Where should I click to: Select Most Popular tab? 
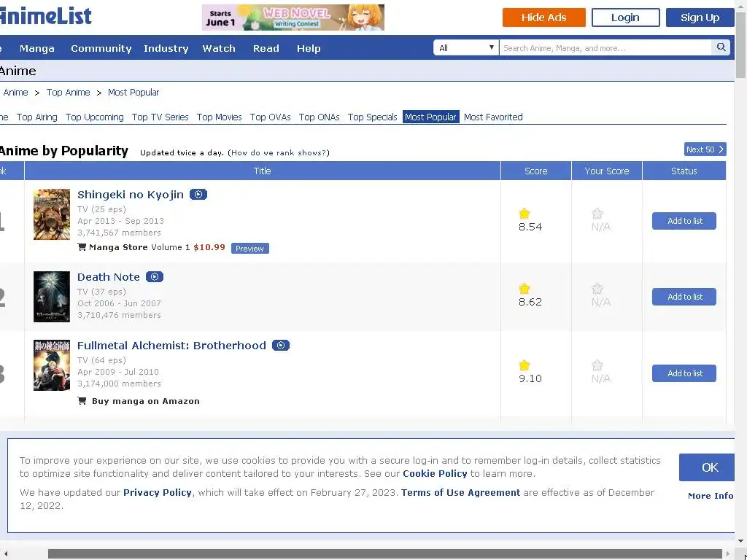pyautogui.click(x=430, y=117)
